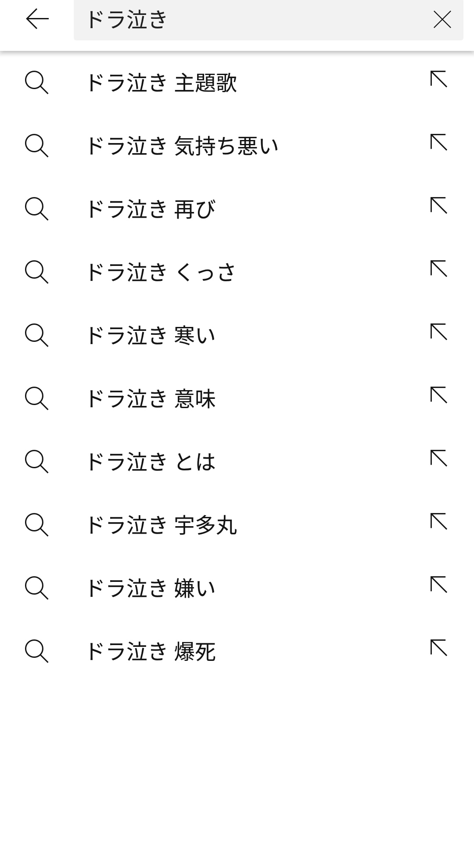The width and height of the screenshot is (474, 868).
Task: Choose the suggestion ドラ泣き 意味
Action: [237, 398]
